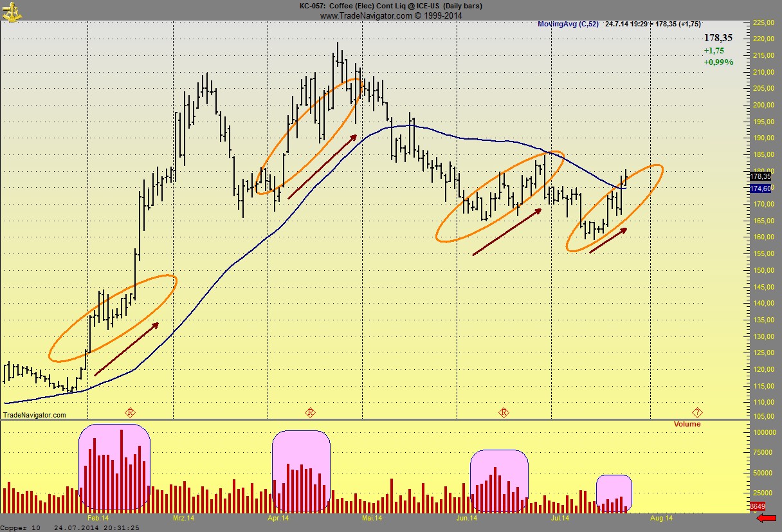Click the large bold 178,35 quote
Image resolution: width=782 pixels, height=532 pixels.
(718, 38)
